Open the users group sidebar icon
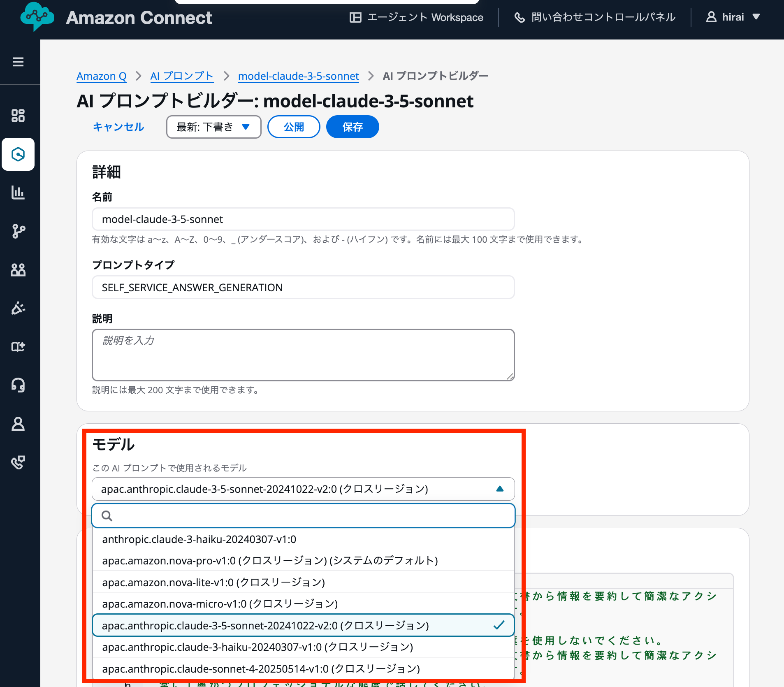The image size is (784, 687). pos(18,270)
